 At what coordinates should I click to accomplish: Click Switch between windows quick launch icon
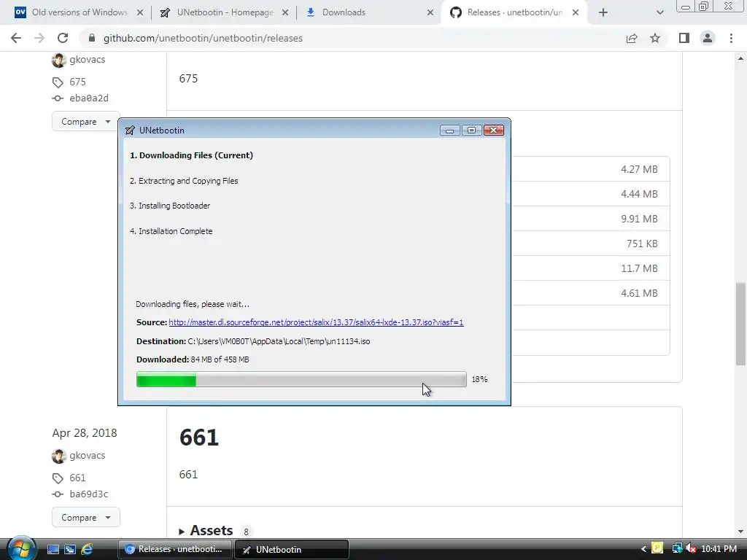point(70,549)
